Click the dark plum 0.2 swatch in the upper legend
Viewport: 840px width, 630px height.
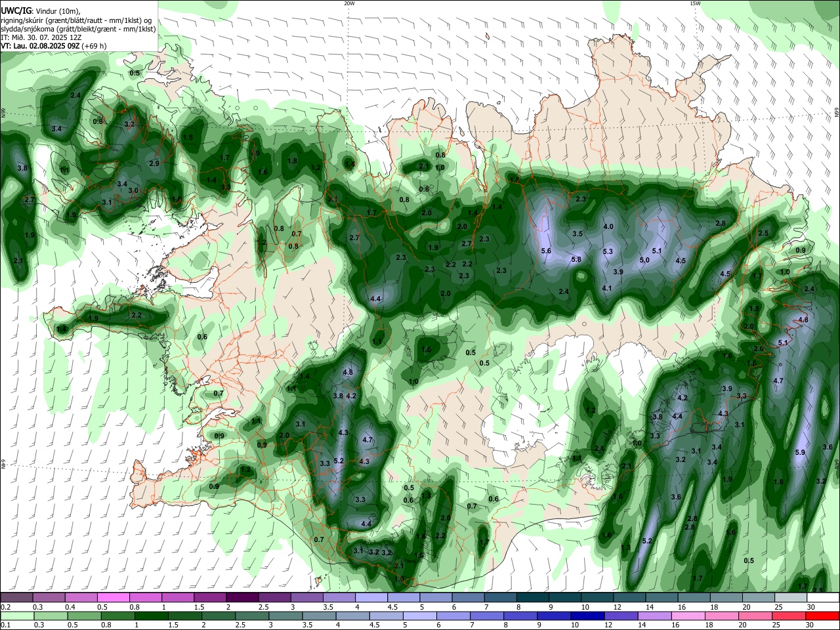17,598
